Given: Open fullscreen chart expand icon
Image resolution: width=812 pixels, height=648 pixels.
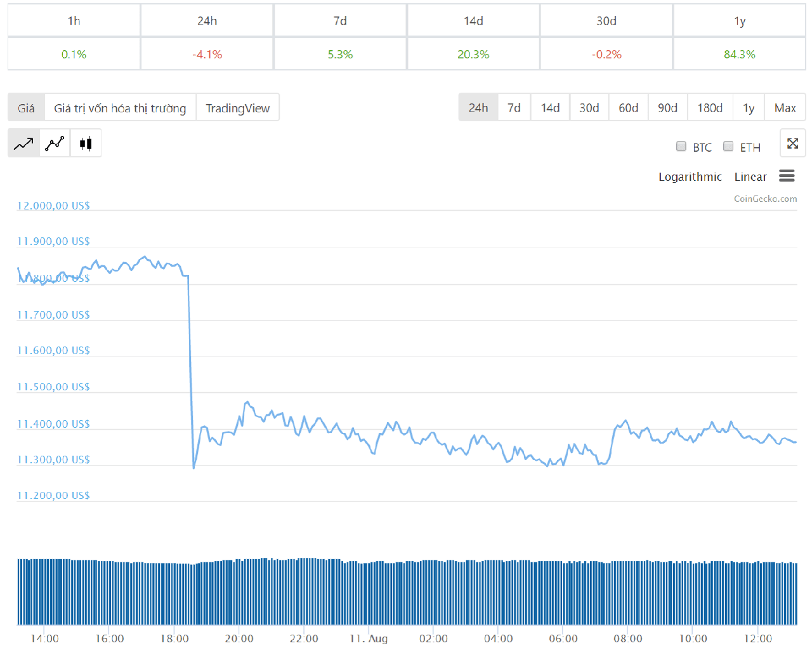Looking at the screenshot, I should (792, 143).
